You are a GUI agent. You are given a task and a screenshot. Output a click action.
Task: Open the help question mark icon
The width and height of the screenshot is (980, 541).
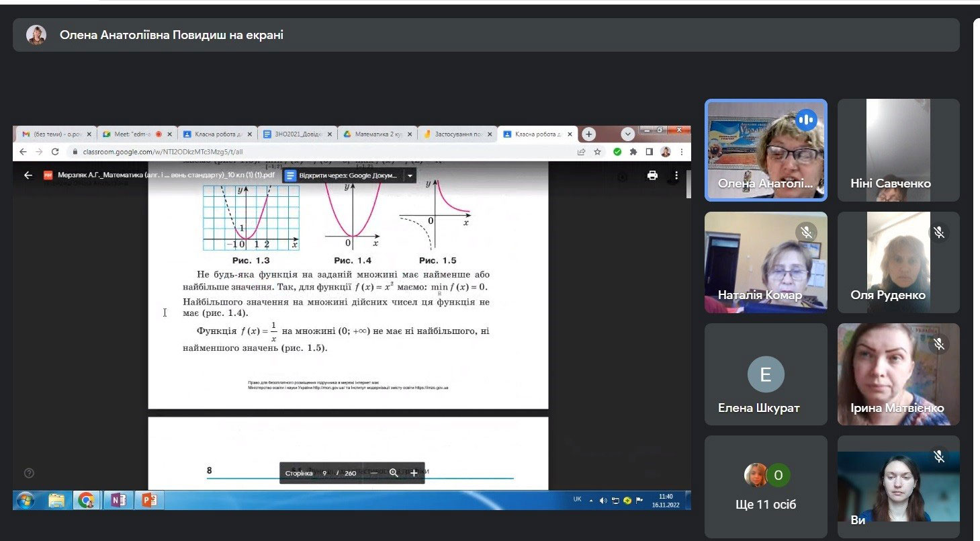pyautogui.click(x=29, y=473)
